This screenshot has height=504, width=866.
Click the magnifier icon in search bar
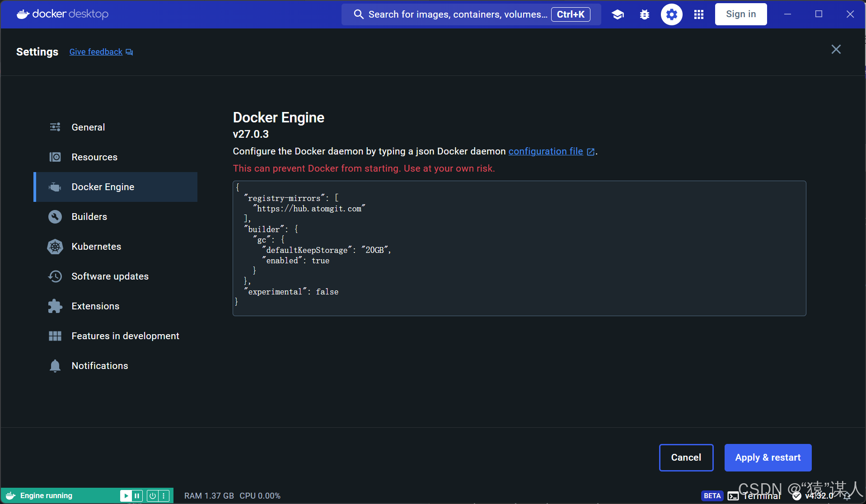tap(359, 14)
